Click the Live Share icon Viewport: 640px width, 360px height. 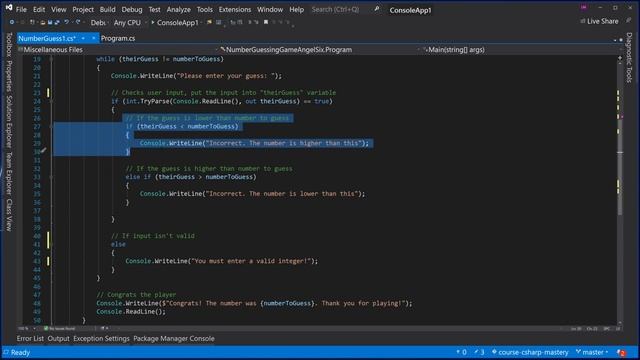click(x=582, y=21)
